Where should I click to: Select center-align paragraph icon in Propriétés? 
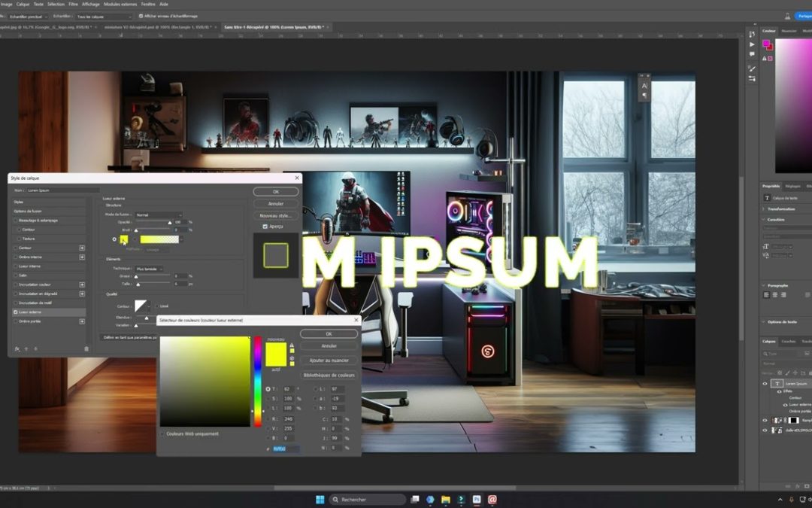[775, 294]
